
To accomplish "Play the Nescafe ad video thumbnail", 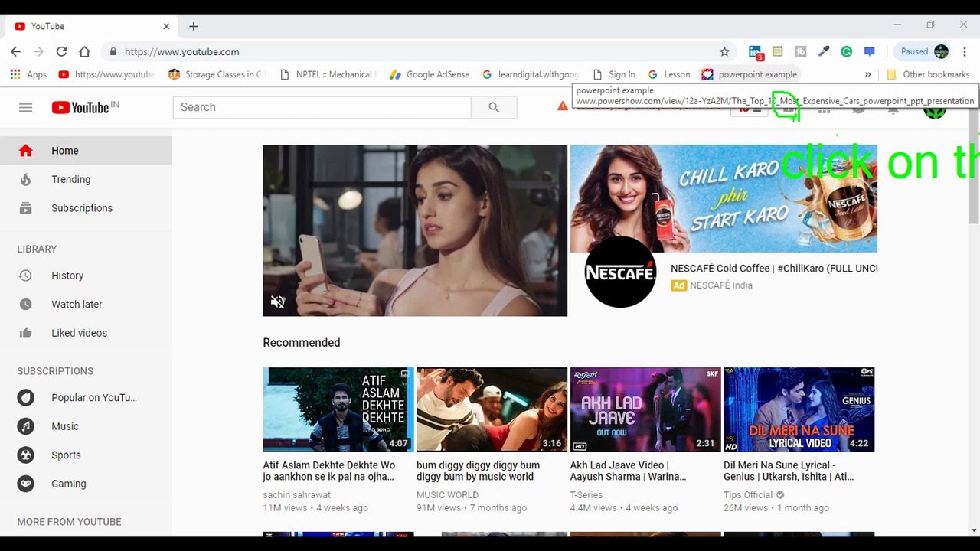I will 415,230.
